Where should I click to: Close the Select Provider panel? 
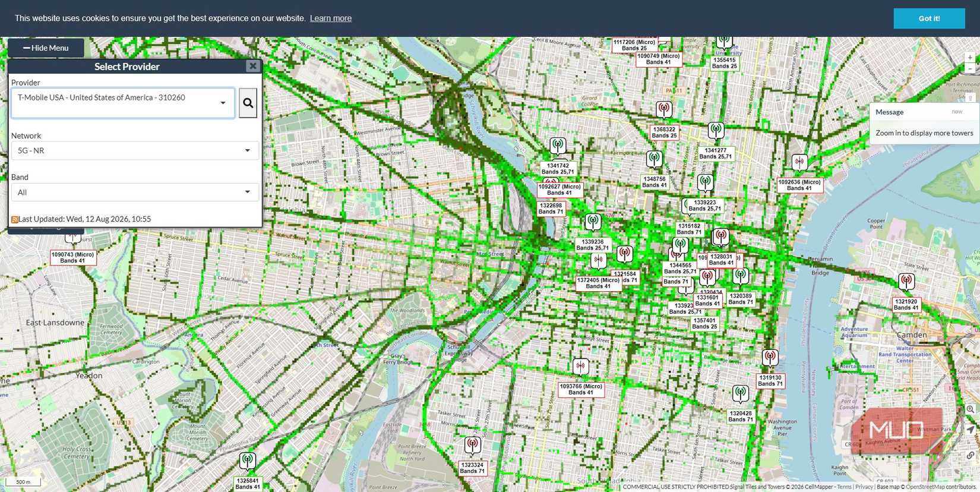pyautogui.click(x=253, y=66)
